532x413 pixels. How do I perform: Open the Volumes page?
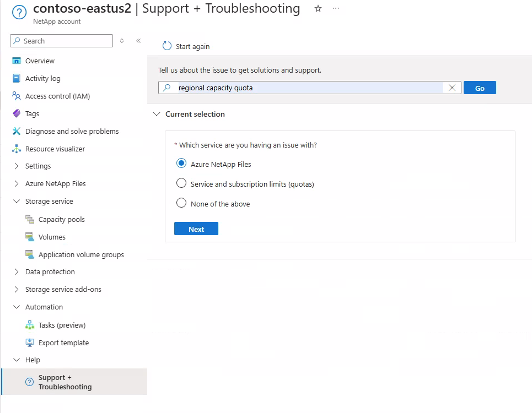click(x=52, y=237)
